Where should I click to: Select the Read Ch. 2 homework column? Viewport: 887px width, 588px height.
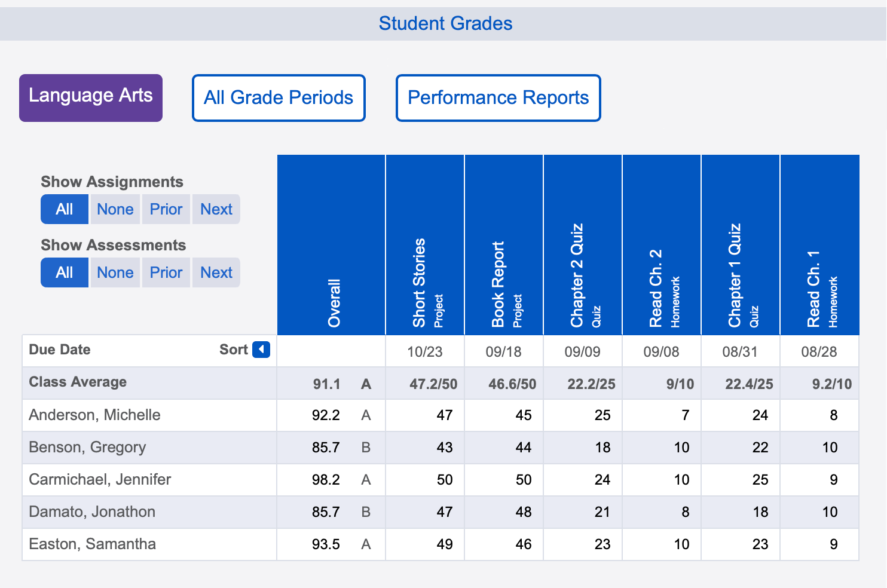pyautogui.click(x=661, y=245)
